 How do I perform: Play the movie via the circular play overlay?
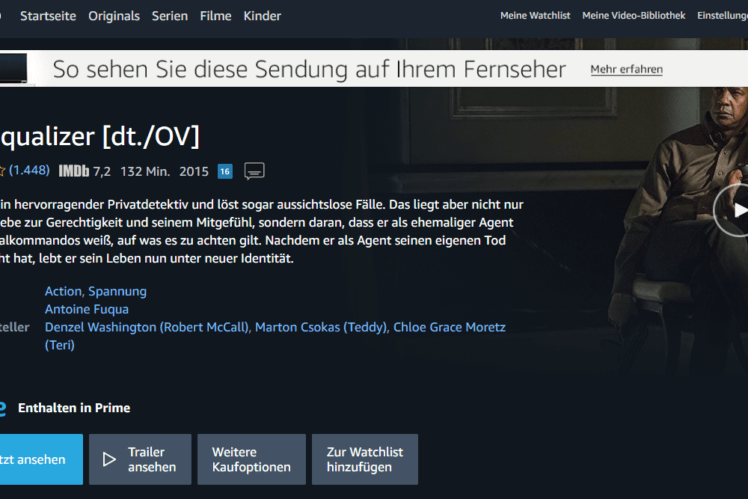pyautogui.click(x=731, y=210)
